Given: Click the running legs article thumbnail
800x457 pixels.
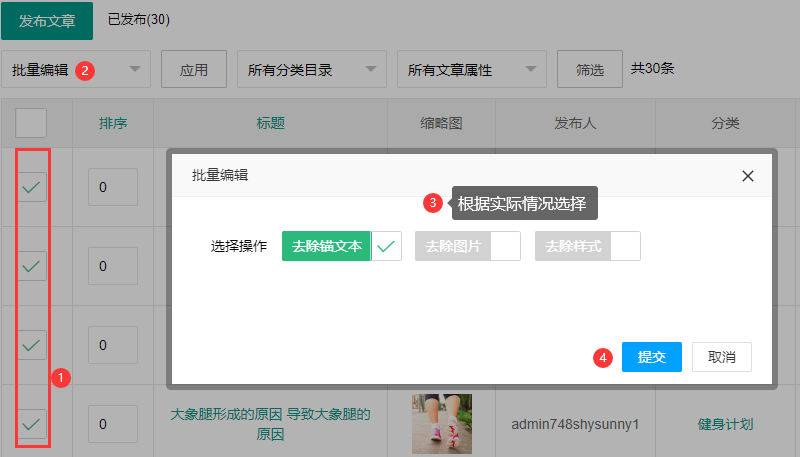Looking at the screenshot, I should pos(441,424).
